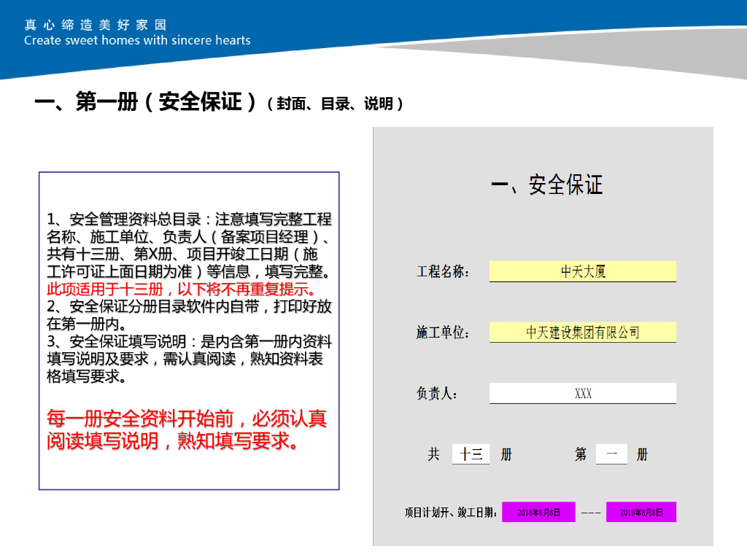Click item 3 about 安全保证填写说明
This screenshot has height=560, width=747.
pyautogui.click(x=188, y=359)
